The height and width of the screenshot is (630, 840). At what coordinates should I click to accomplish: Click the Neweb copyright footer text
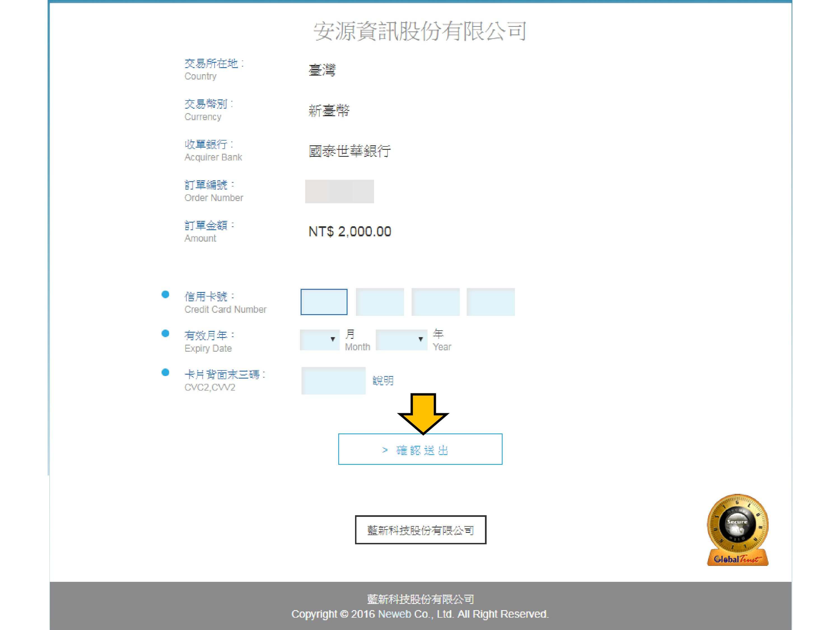coord(420,614)
